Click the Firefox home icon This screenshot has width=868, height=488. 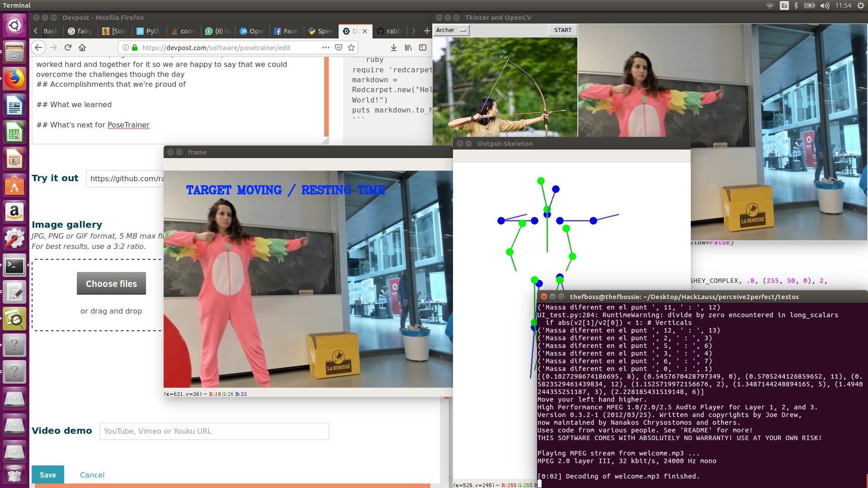[x=82, y=47]
